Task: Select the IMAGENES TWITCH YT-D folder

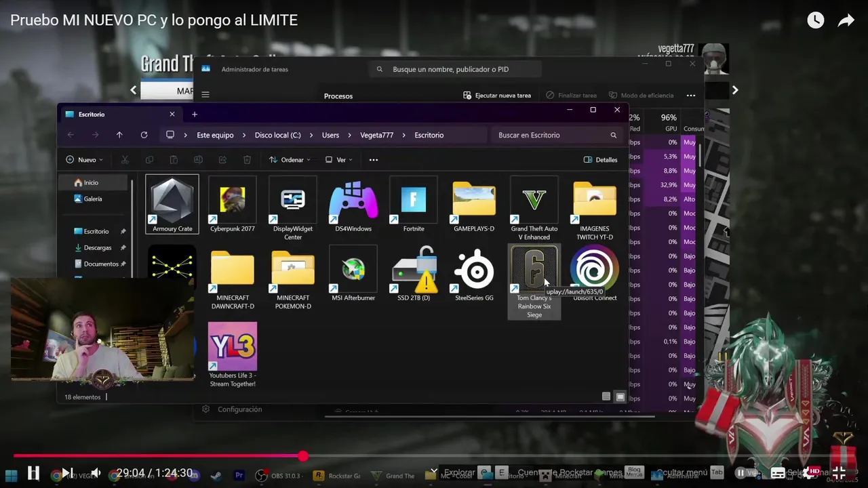Action: [595, 209]
